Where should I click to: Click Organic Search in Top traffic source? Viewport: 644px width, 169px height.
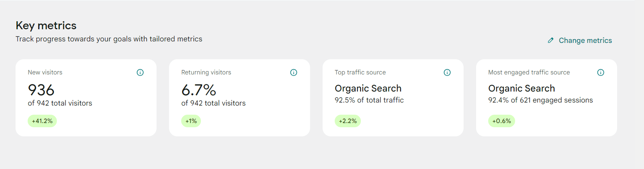point(368,88)
